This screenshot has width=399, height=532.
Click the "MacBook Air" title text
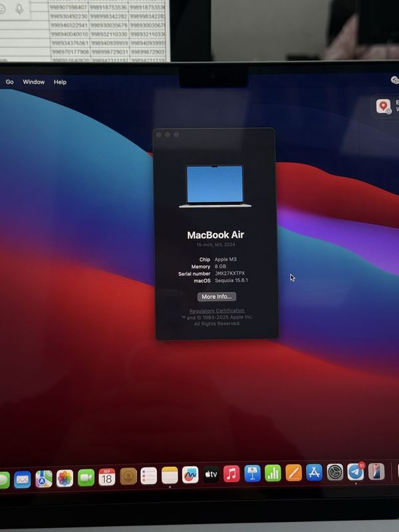click(215, 235)
